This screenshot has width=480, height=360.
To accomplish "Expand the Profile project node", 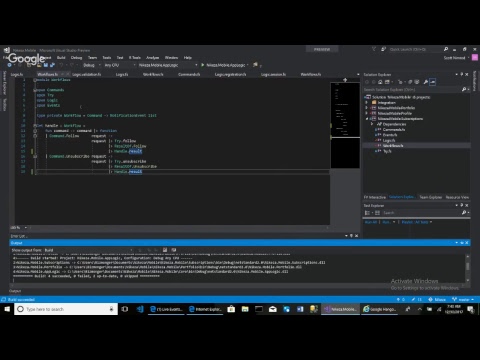I will tap(367, 113).
